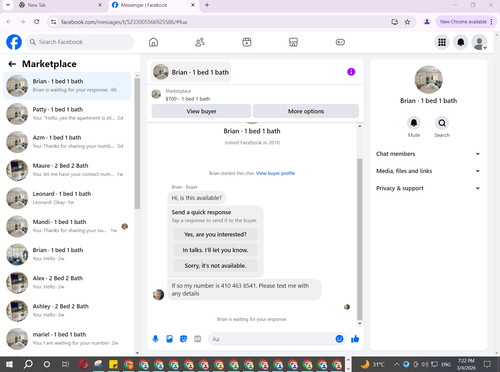Click the large profile picture in right panel
Viewport: 500px width, 372px height.
428,80
